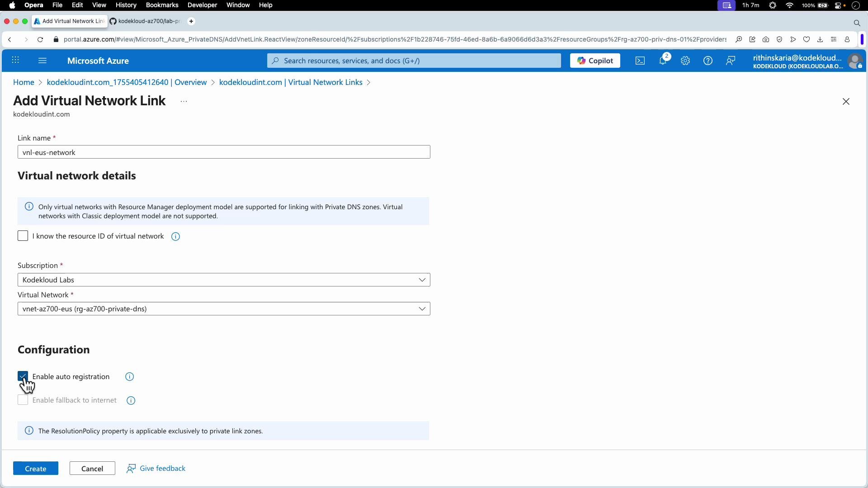Open a new browser tab
The height and width of the screenshot is (488, 868).
191,21
